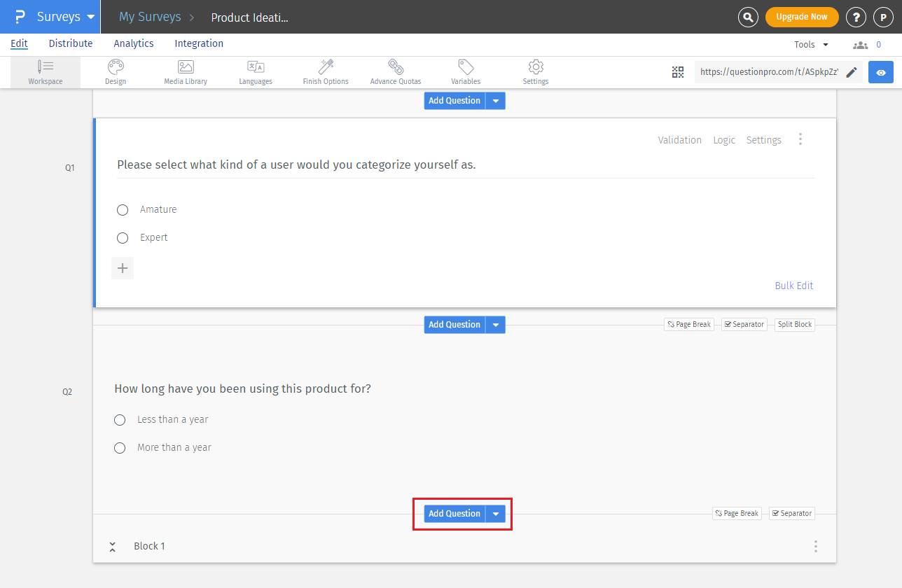Collapse Block 1 with chevron arrows
The image size is (902, 588).
pos(112,547)
